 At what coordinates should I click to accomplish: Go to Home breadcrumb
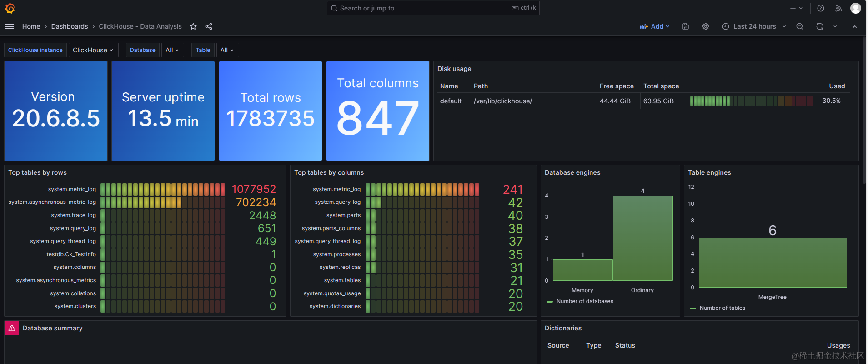31,26
